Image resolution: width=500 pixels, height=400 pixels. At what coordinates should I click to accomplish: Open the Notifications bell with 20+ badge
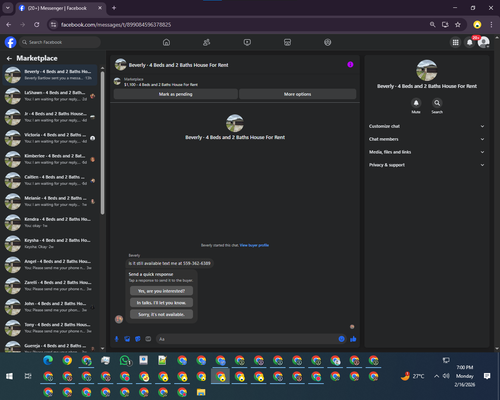tap(470, 42)
